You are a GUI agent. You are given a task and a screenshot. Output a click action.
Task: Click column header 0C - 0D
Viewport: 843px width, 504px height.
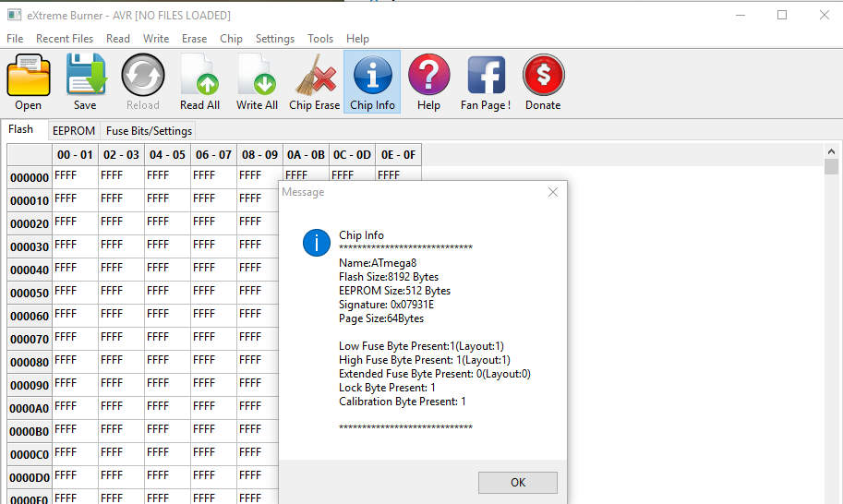pyautogui.click(x=352, y=155)
